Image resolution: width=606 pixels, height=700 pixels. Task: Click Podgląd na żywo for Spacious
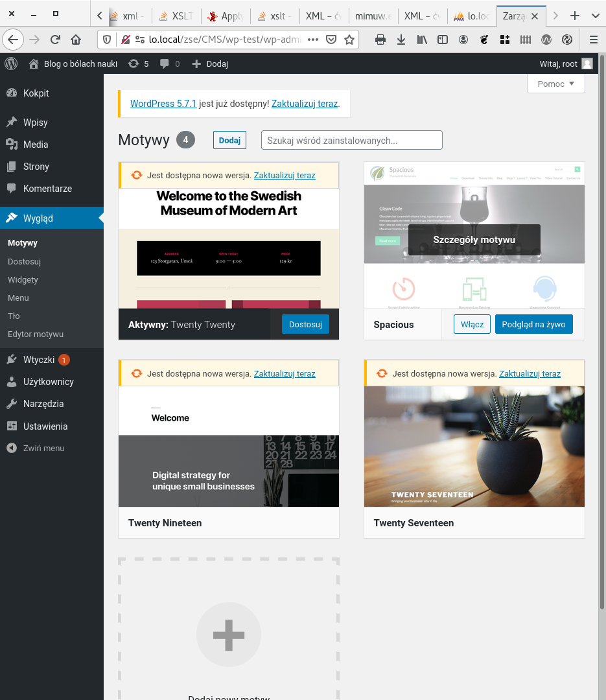533,325
